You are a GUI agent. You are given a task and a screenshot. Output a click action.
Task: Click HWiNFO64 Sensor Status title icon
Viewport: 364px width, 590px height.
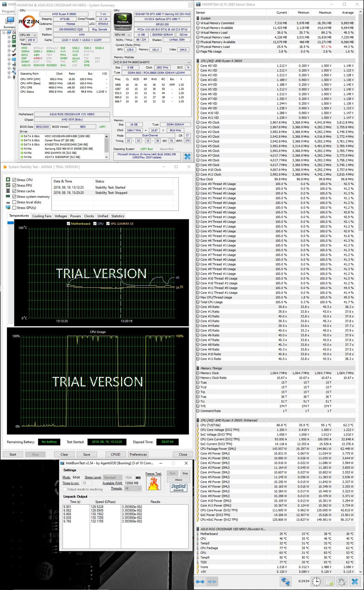click(x=198, y=4)
